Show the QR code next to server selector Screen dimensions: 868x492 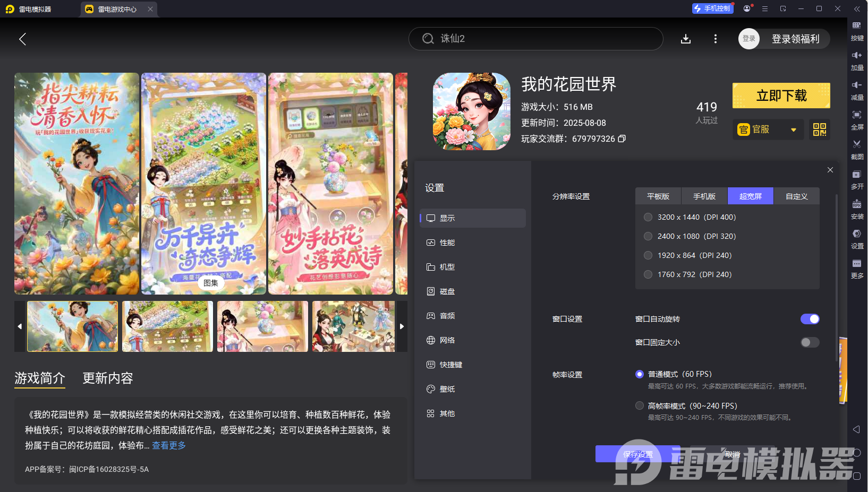coord(819,129)
